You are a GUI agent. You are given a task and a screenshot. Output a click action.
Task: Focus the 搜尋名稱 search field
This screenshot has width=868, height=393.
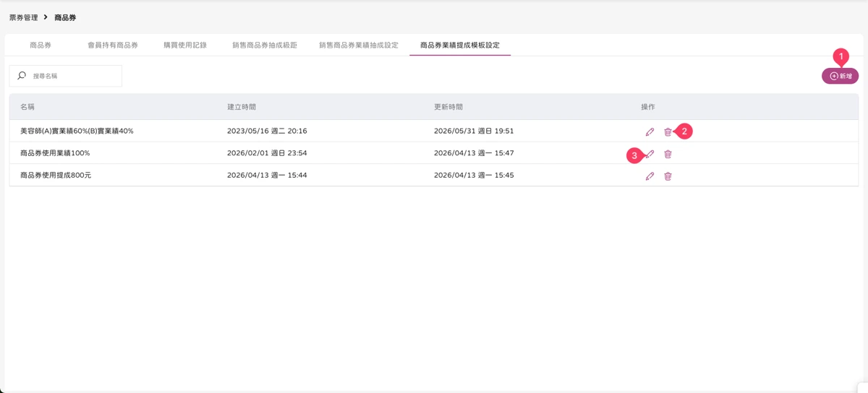click(x=65, y=76)
